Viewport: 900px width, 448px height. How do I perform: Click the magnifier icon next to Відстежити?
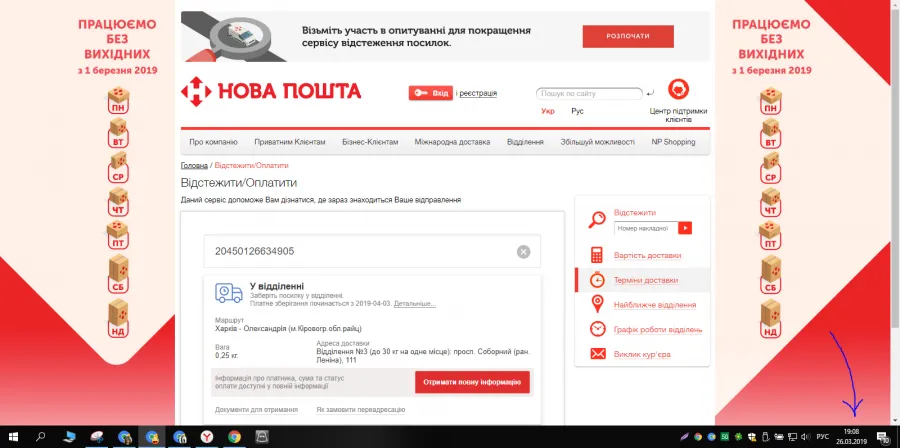598,220
